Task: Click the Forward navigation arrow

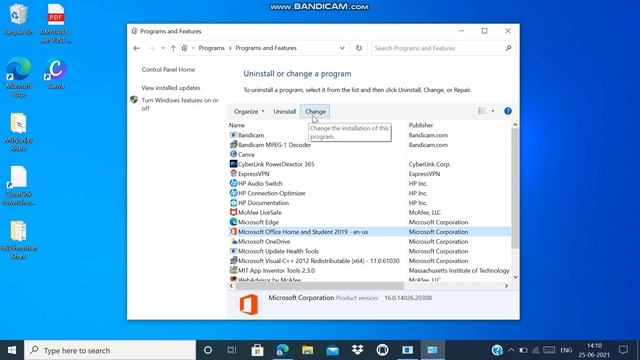Action: coord(151,48)
